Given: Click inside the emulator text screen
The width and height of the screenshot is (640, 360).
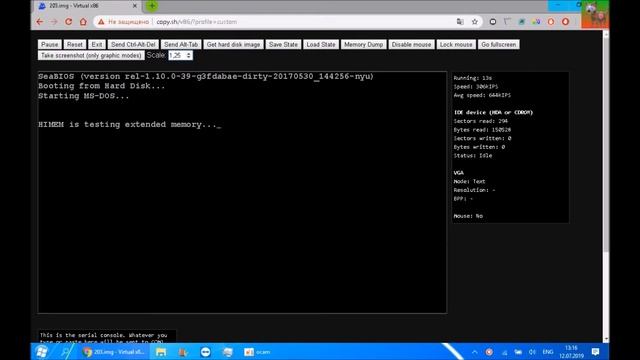Looking at the screenshot, I should click(x=242, y=192).
